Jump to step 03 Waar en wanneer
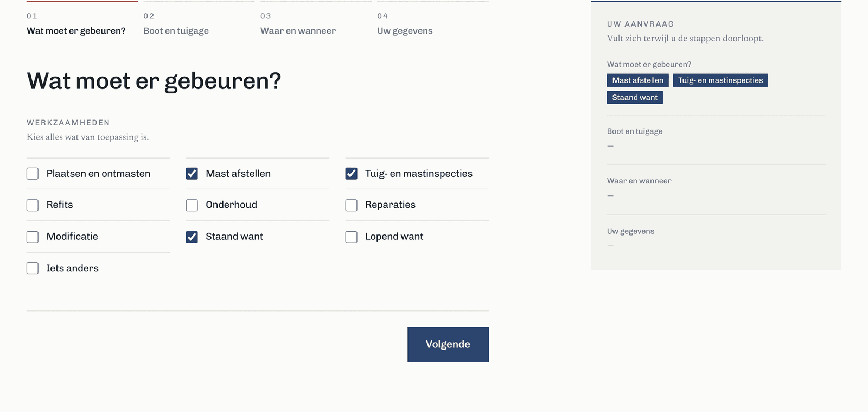868x412 pixels. click(316, 20)
